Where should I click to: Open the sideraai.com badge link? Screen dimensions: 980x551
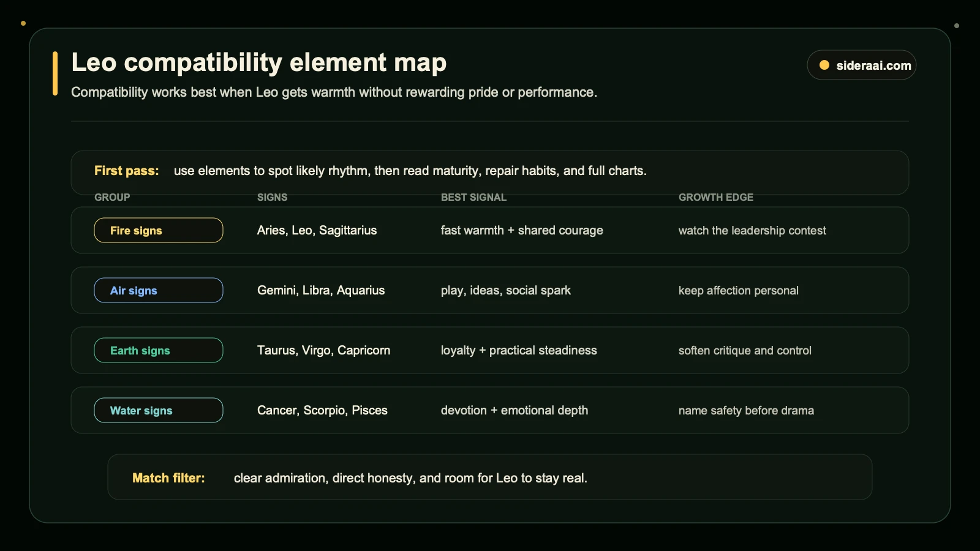pyautogui.click(x=861, y=66)
